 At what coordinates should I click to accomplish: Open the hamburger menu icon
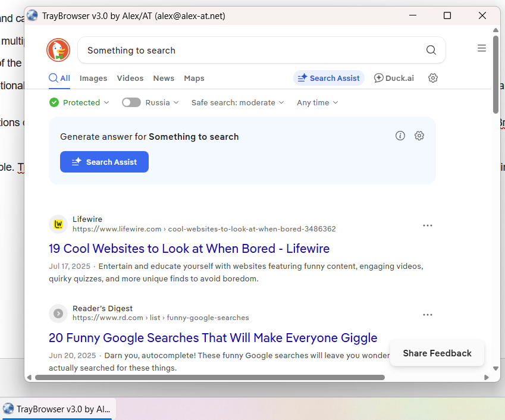coord(481,49)
